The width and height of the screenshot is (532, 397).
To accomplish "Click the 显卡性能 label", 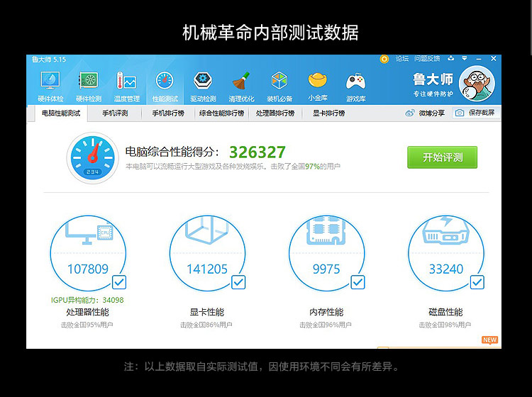I will click(x=207, y=312).
